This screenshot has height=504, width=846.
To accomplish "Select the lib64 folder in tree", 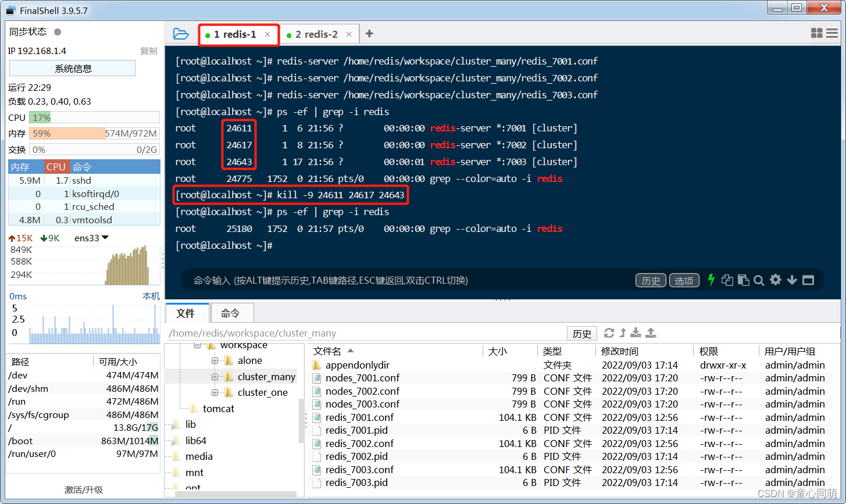I will pos(196,441).
